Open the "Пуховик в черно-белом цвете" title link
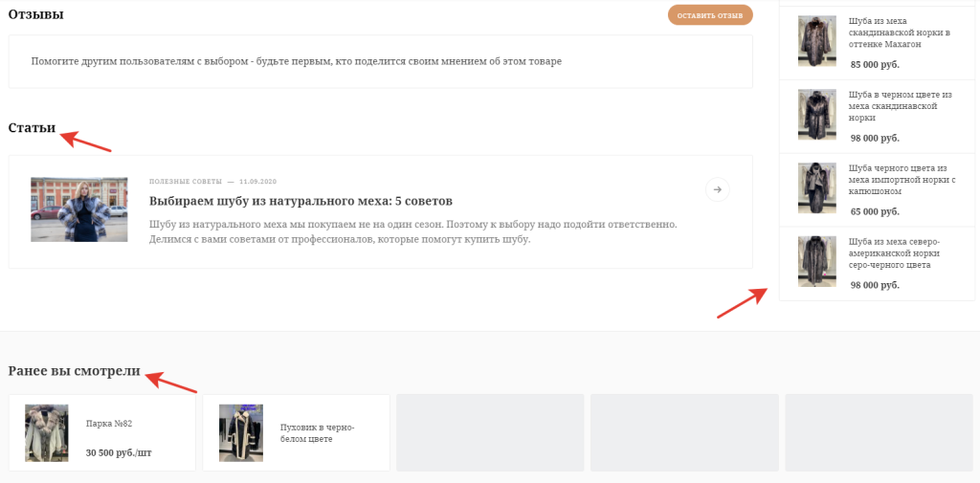 pyautogui.click(x=317, y=433)
